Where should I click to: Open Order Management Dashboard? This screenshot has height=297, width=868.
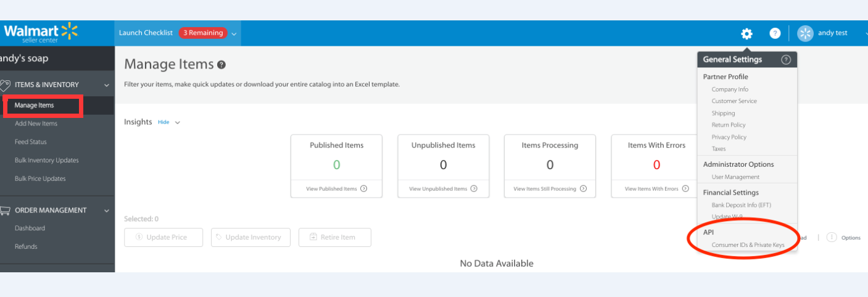(30, 228)
